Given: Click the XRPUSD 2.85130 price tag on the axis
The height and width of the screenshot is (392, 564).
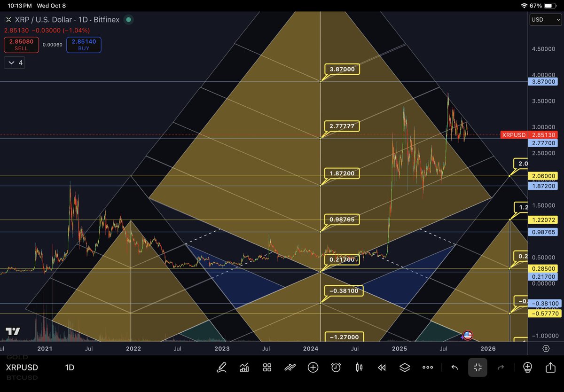Looking at the screenshot, I should tap(529, 135).
